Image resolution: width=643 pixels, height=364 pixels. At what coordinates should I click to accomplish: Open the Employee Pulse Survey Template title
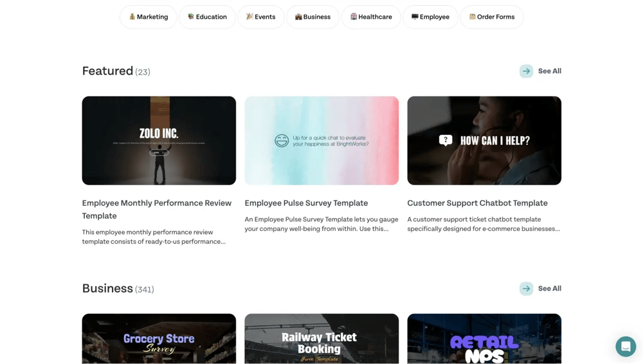pos(306,203)
